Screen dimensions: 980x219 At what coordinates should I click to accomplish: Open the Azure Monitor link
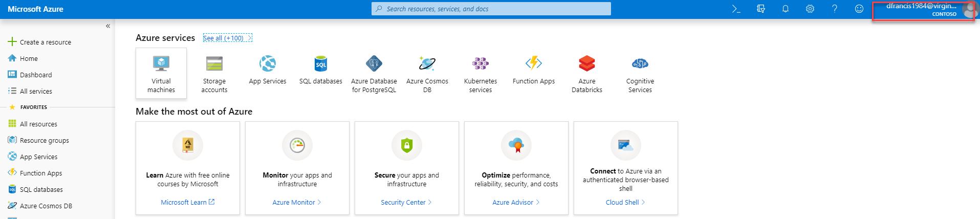[x=297, y=202]
